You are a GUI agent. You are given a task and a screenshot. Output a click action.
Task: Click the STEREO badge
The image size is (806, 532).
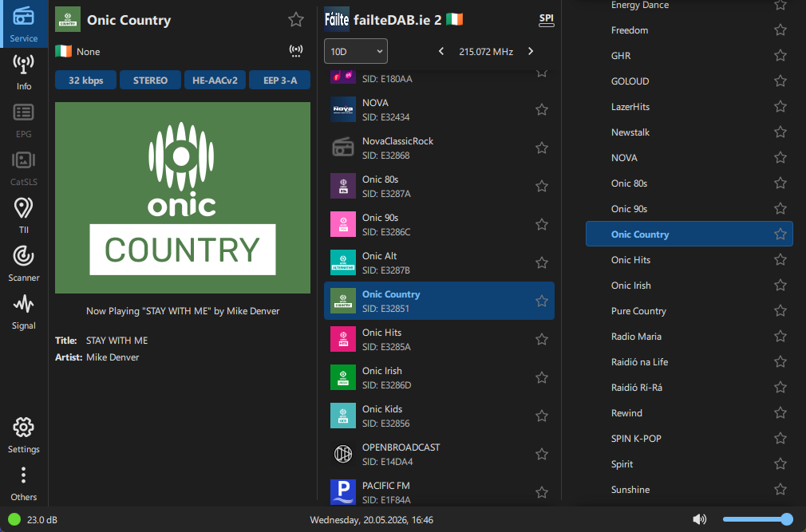150,80
